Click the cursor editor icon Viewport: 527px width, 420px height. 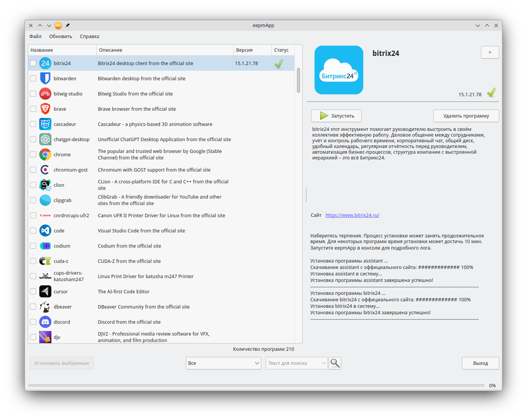[x=45, y=291]
